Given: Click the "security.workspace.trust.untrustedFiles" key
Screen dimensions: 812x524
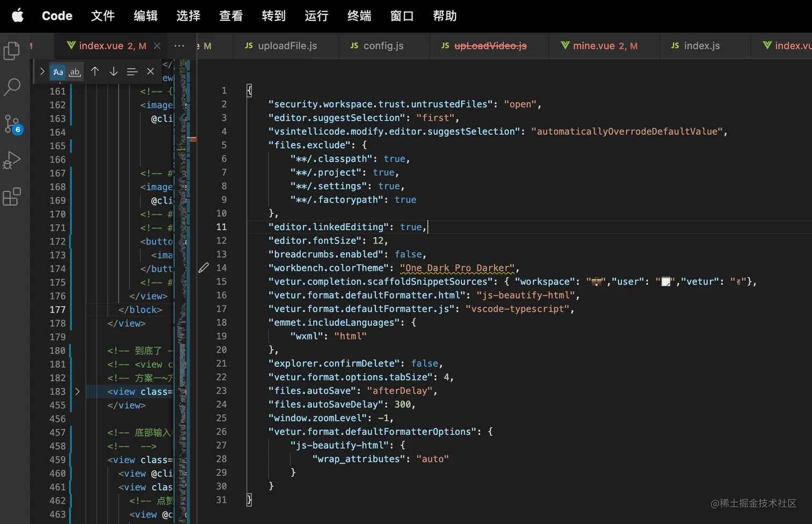Looking at the screenshot, I should click(x=381, y=104).
